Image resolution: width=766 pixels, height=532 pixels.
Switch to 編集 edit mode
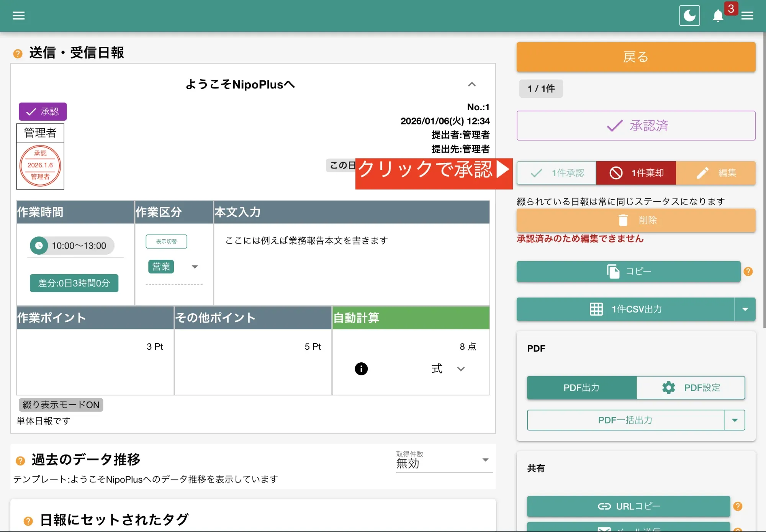coord(716,173)
